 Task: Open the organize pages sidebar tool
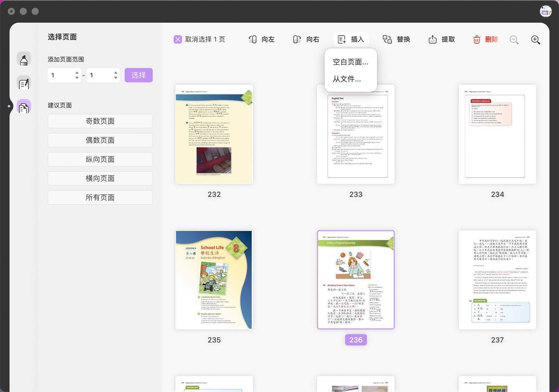pyautogui.click(x=24, y=107)
